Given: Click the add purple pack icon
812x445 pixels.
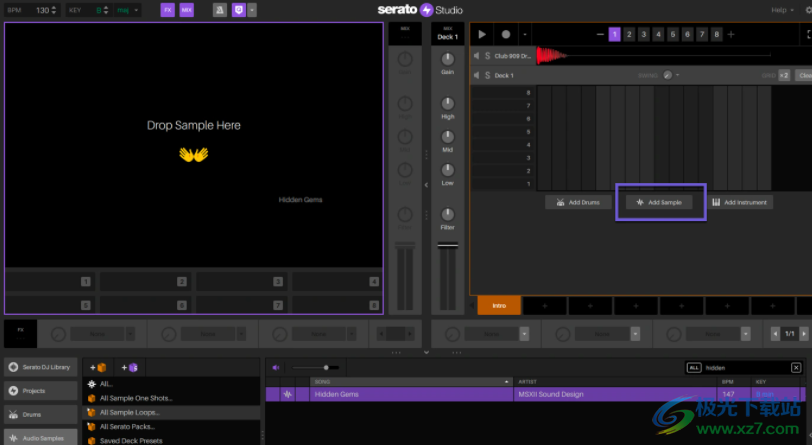Looking at the screenshot, I should tap(129, 367).
